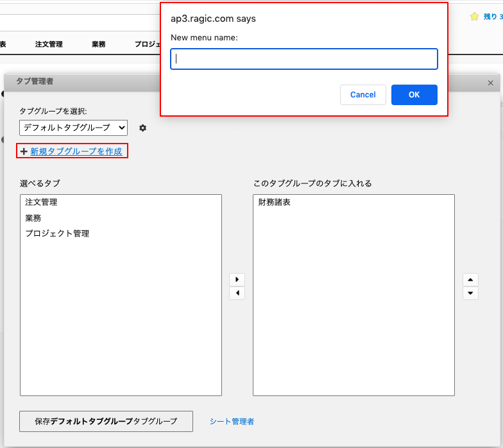Click the gear icon beside tab group dropdown

pos(142,128)
